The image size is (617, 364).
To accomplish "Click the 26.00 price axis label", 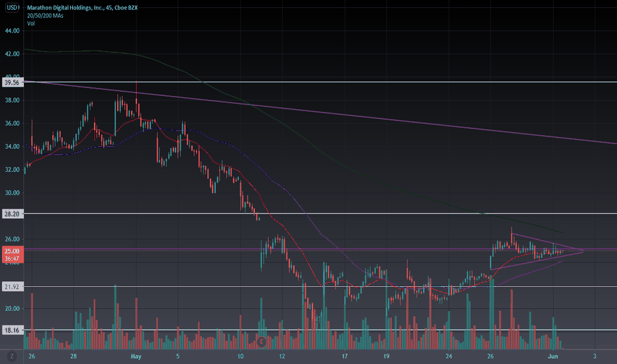I will 12,240.
